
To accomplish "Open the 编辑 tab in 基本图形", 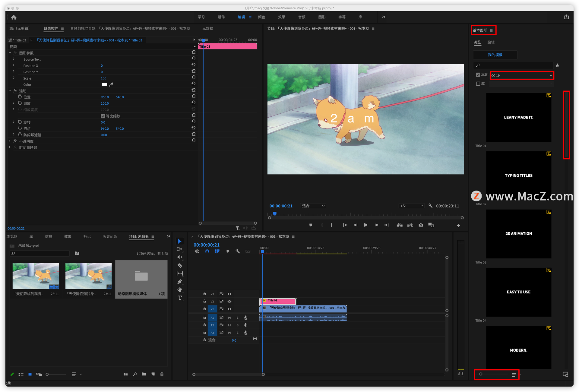I will [x=491, y=42].
